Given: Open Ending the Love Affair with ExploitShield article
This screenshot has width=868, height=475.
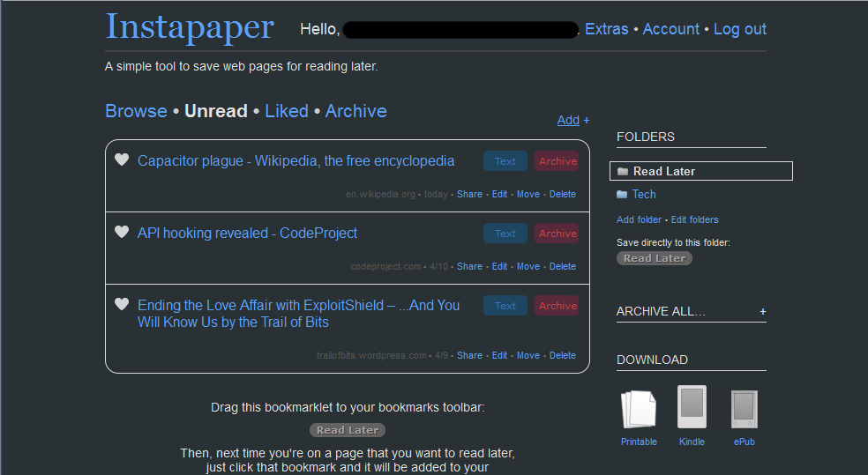Looking at the screenshot, I should 298,314.
